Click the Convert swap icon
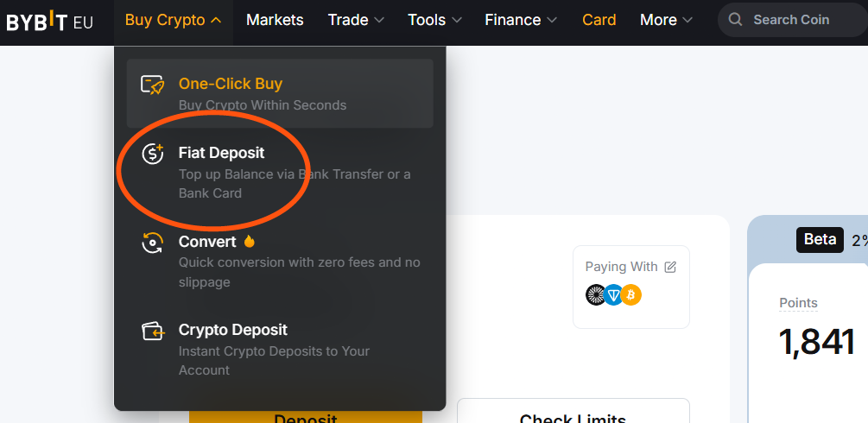Screen dimensions: 868x423 153,243
